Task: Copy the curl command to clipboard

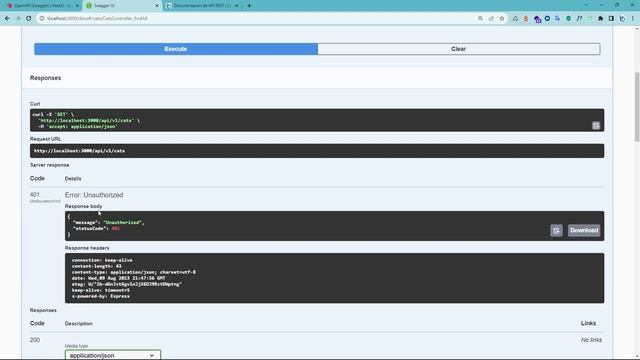Action: coord(596,125)
